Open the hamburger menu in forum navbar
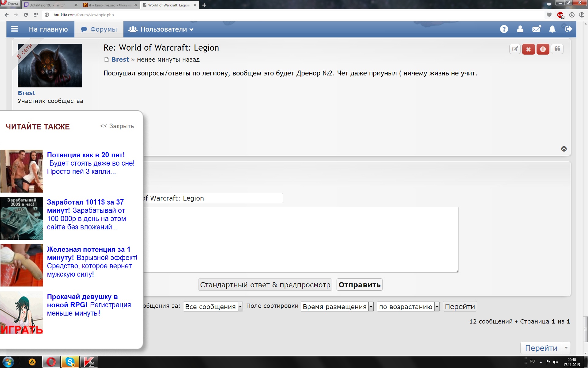588x368 pixels. click(14, 29)
